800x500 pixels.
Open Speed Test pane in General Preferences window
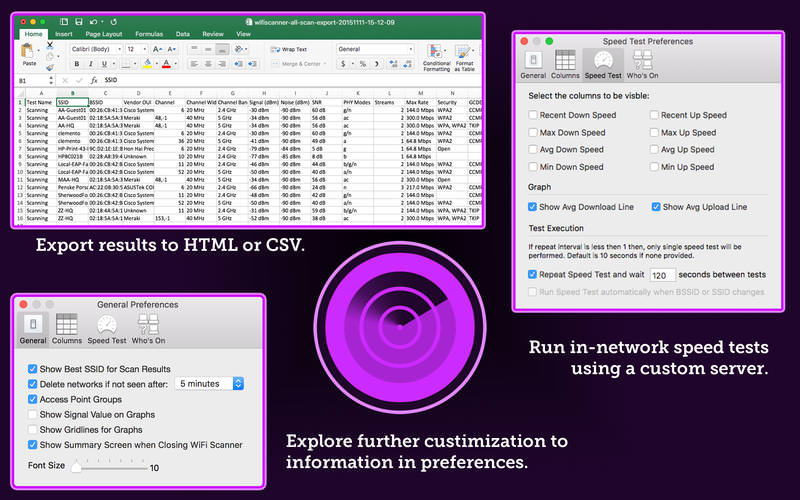107,328
